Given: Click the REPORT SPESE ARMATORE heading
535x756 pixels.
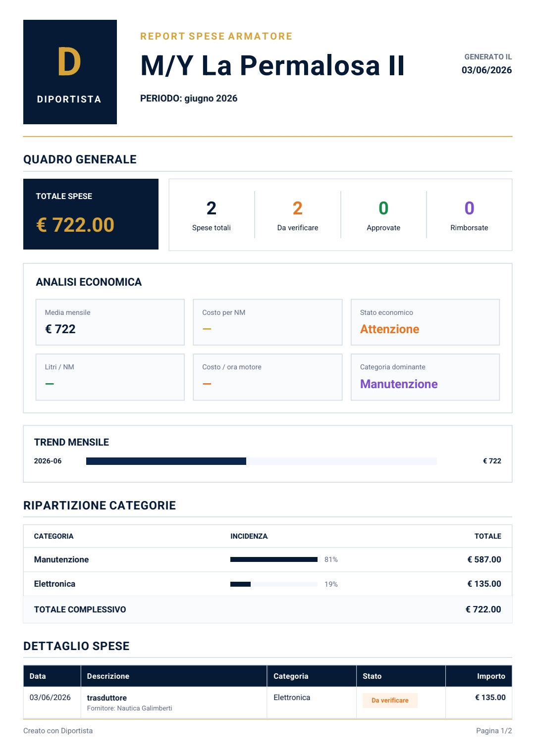Looking at the screenshot, I should [216, 36].
